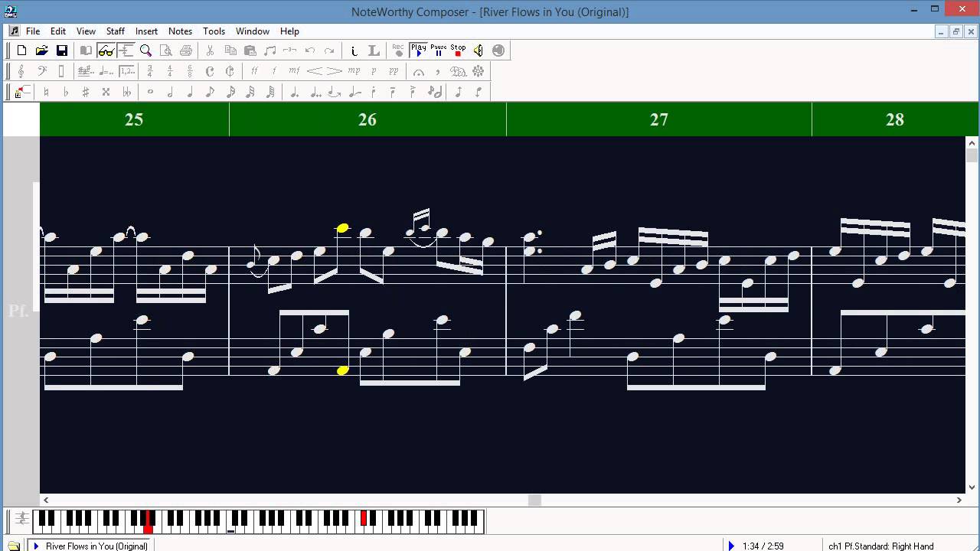980x551 pixels.
Task: Click the viewer mode glasses icon
Action: point(106,51)
